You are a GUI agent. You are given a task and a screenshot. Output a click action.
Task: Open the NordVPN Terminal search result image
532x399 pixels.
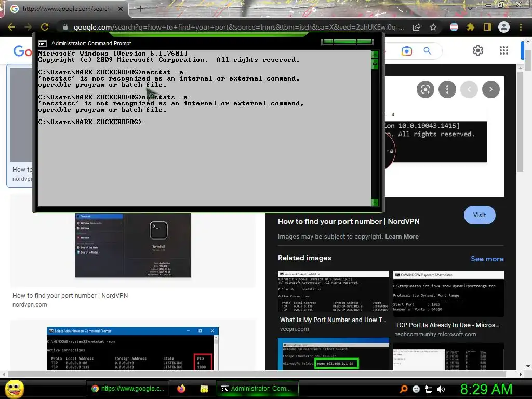132,245
